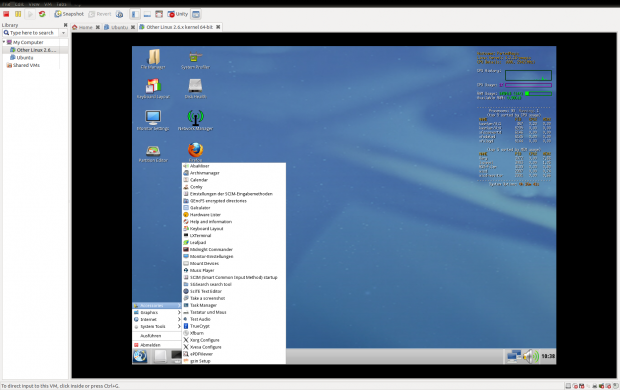Open File Manager desktop icon
This screenshot has width=620, height=390.
tap(153, 59)
